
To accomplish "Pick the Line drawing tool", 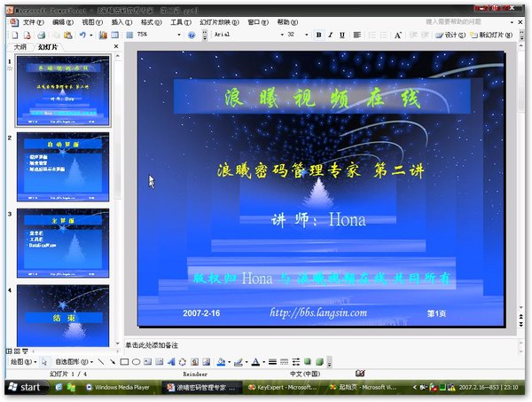I will click(x=100, y=362).
